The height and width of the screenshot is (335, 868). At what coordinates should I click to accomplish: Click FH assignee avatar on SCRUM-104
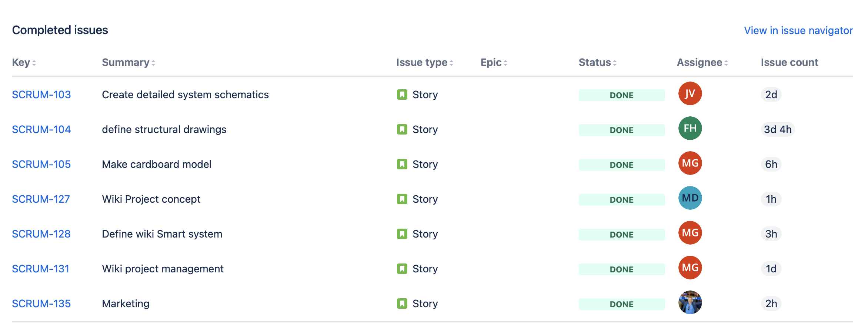tap(690, 129)
